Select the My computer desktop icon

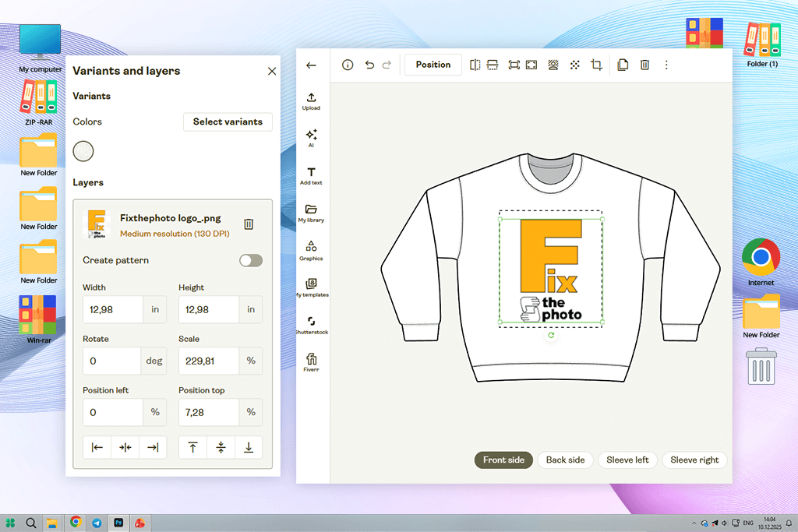point(41,49)
